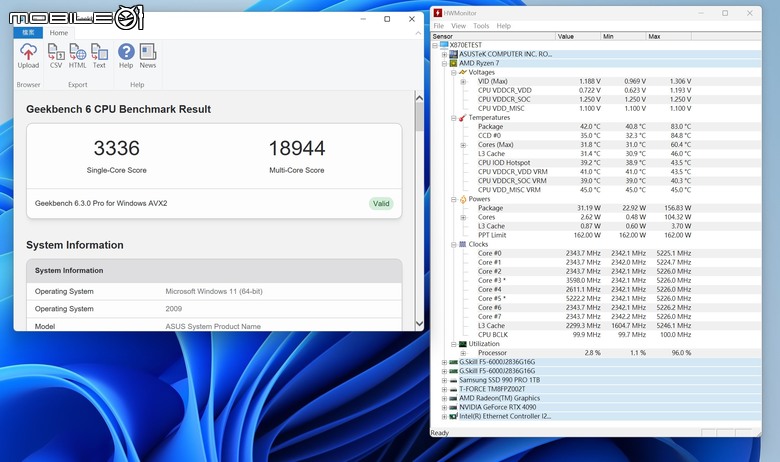
Task: Click the X870ETEST computer icon
Action: (x=444, y=45)
